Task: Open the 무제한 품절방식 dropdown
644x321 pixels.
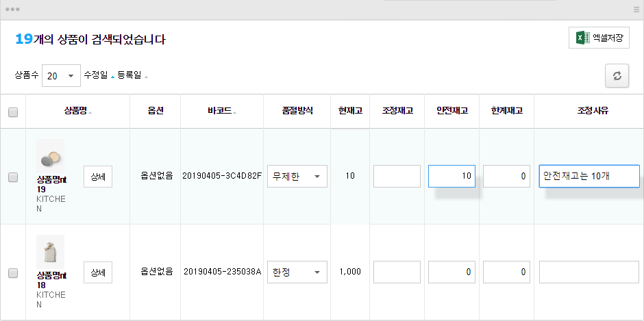Action: 297,176
